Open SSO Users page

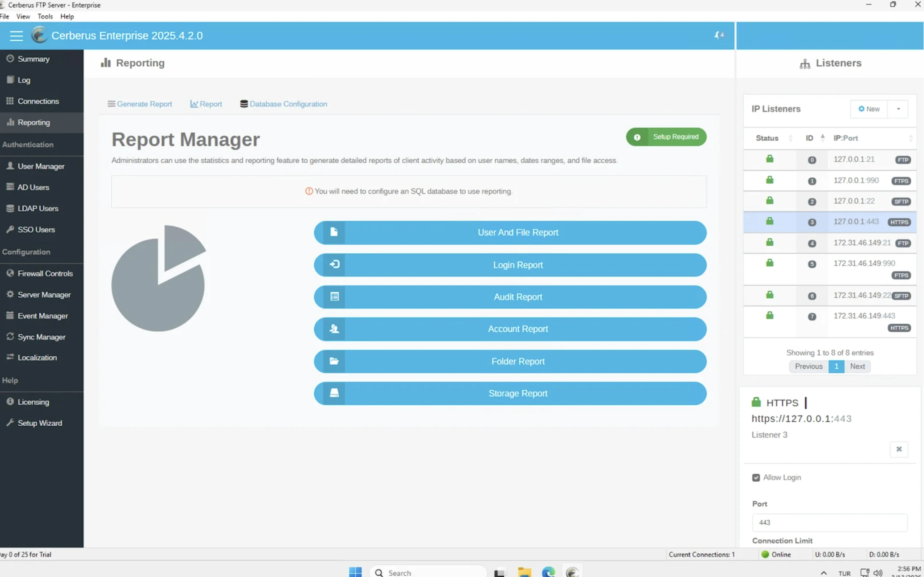tap(42, 230)
